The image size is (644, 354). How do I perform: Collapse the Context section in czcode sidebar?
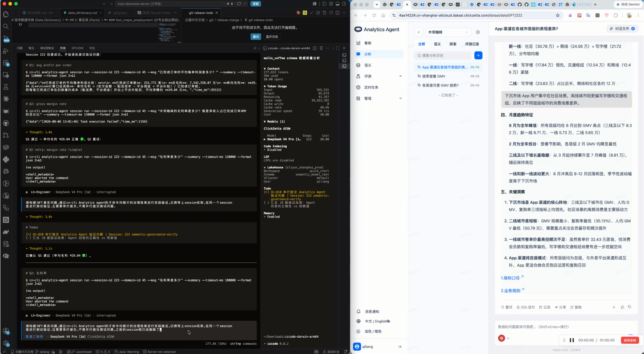(x=272, y=69)
